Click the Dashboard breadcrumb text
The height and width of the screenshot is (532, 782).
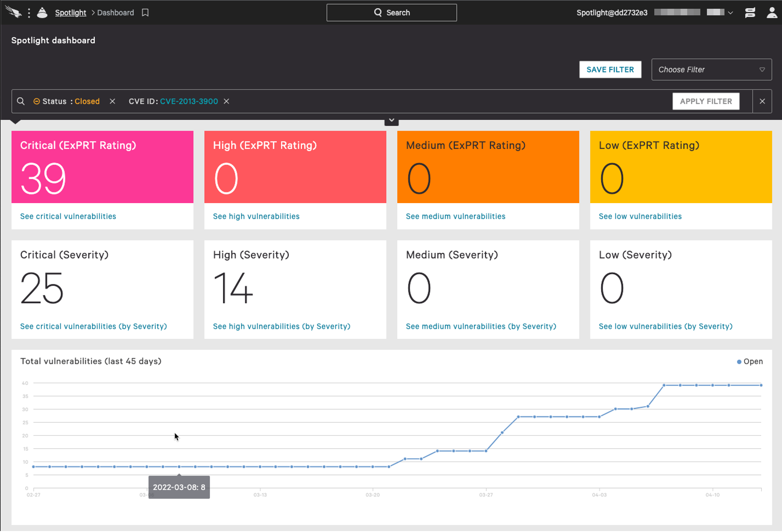[x=115, y=13]
